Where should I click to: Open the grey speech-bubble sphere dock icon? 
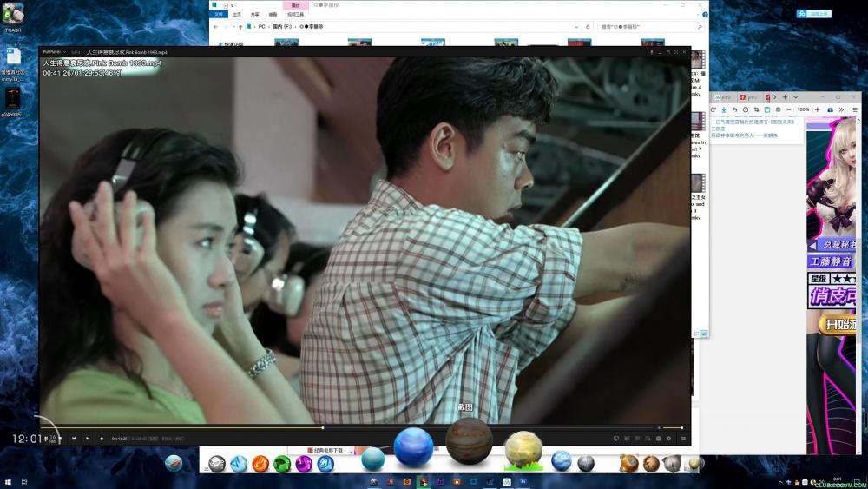(x=216, y=464)
